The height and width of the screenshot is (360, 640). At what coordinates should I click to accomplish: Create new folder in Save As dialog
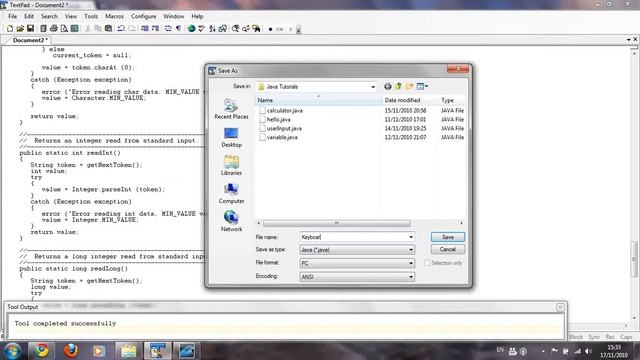tap(409, 87)
